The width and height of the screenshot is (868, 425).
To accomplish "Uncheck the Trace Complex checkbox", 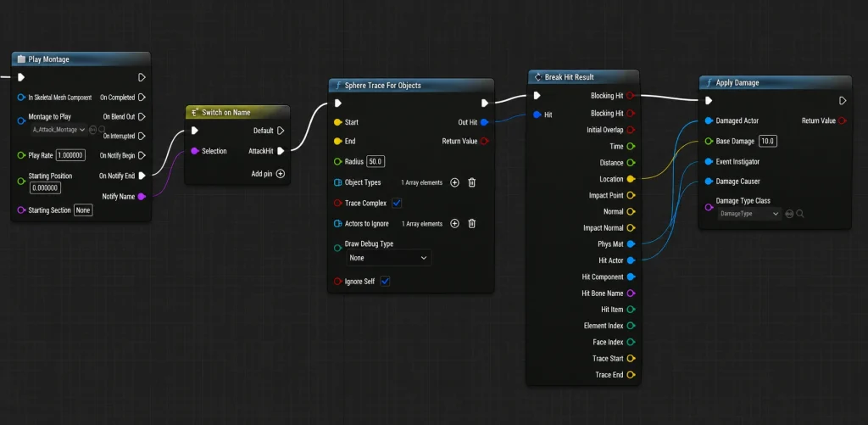I will pos(397,203).
